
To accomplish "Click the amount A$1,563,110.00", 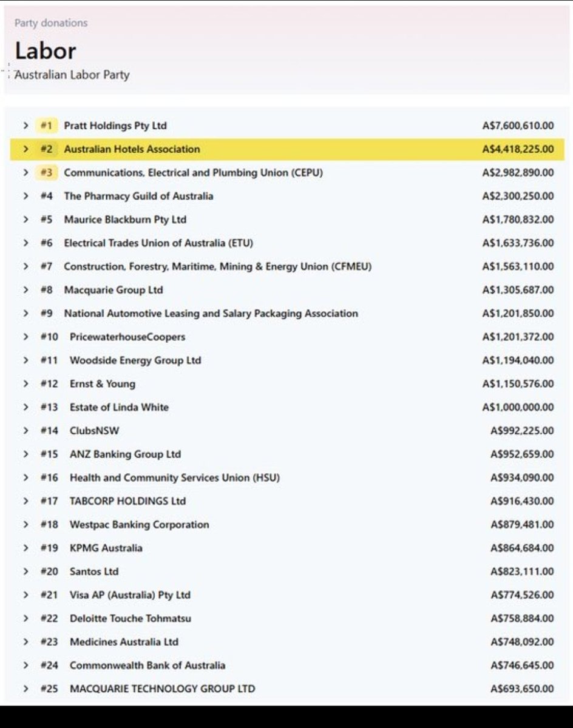I will point(518,266).
